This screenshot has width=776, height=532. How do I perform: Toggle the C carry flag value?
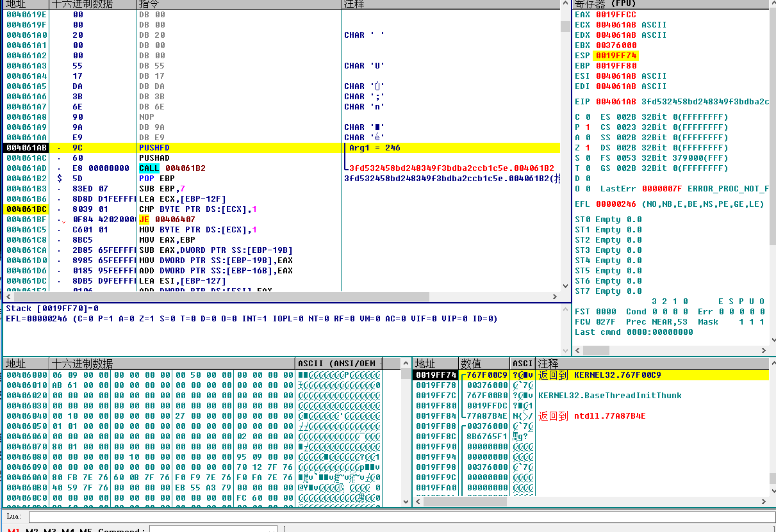point(588,117)
